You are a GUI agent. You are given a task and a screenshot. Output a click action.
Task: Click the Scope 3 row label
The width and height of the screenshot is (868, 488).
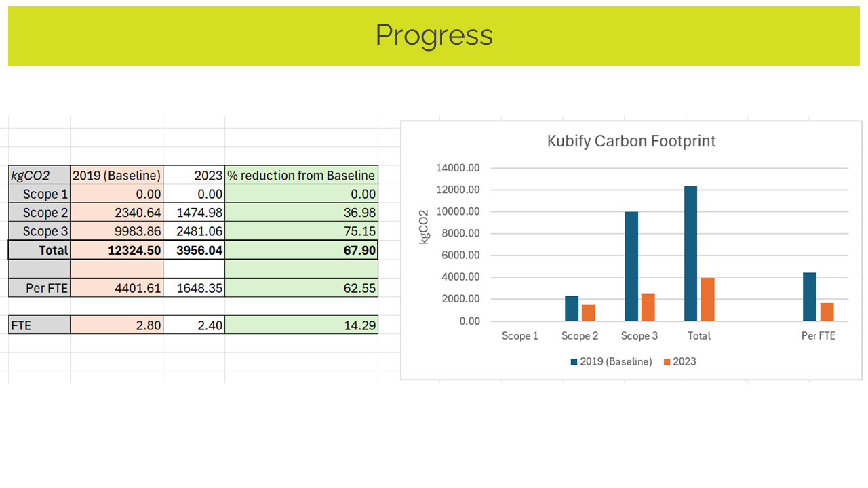click(x=39, y=231)
